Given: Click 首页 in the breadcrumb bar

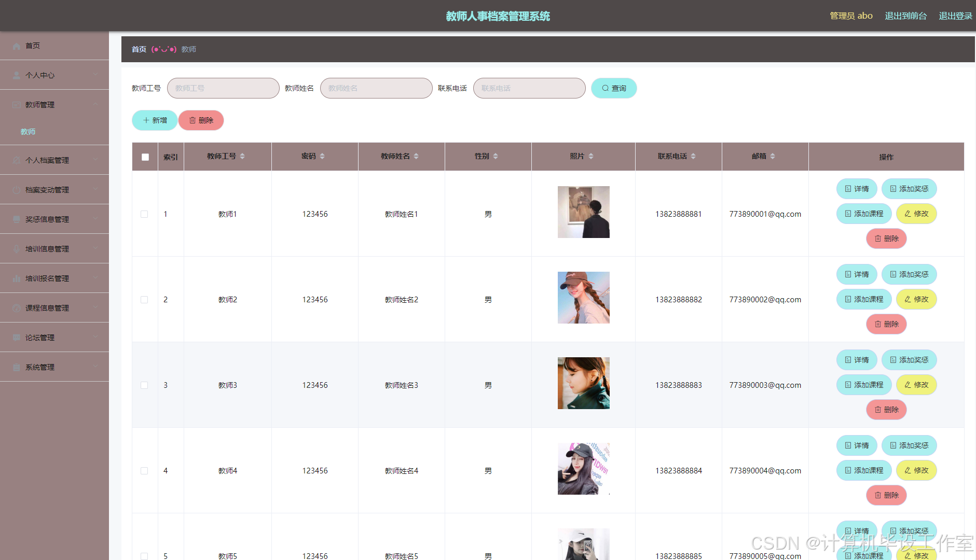Looking at the screenshot, I should click(139, 49).
